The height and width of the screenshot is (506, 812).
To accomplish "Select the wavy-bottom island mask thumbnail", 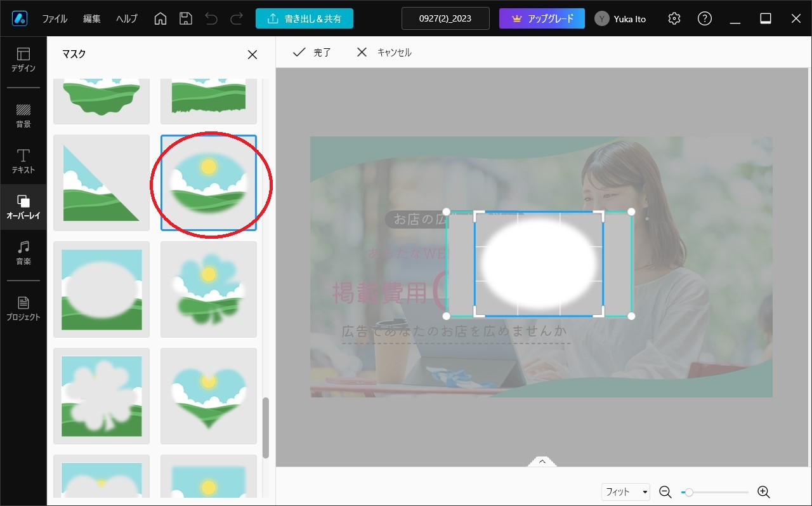I will click(101, 102).
